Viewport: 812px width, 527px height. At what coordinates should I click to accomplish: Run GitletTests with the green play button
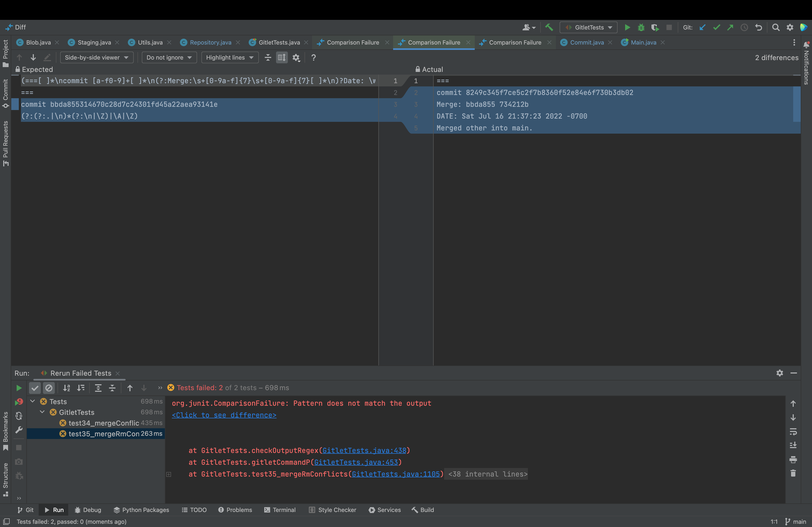click(x=627, y=27)
